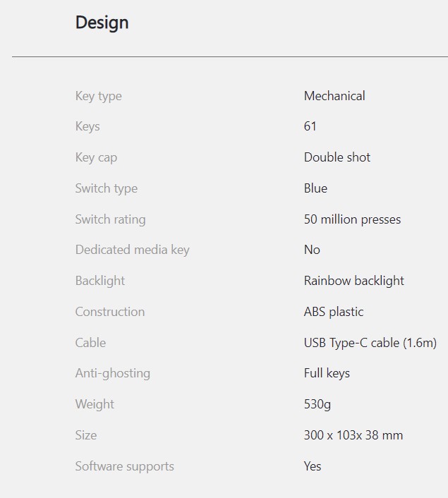Click the 61 keys value
Image resolution: width=448 pixels, height=498 pixels.
click(310, 126)
